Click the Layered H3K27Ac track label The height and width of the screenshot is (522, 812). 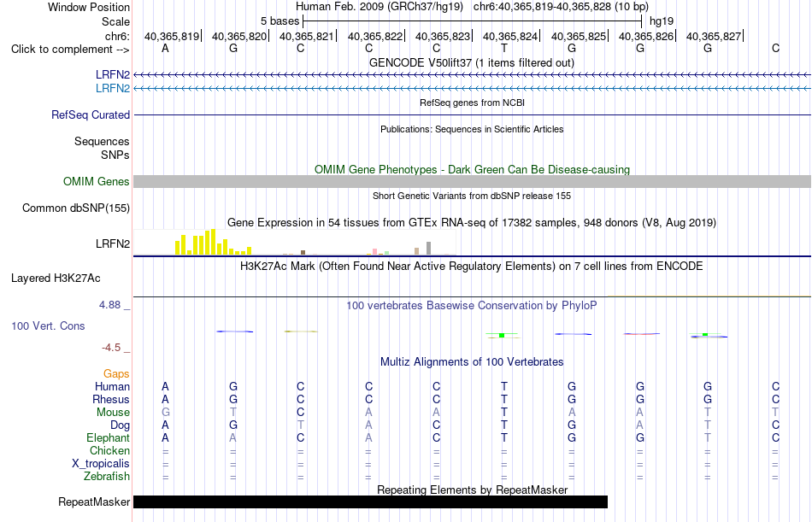56,279
